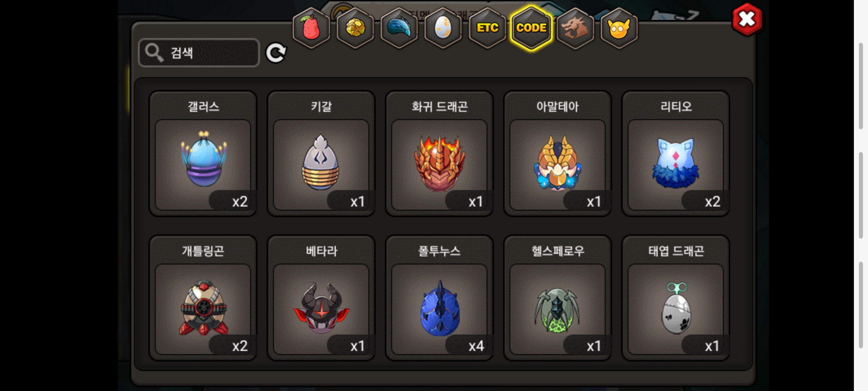Select the CODE tab
The width and height of the screenshot is (868, 391).
[x=531, y=28]
